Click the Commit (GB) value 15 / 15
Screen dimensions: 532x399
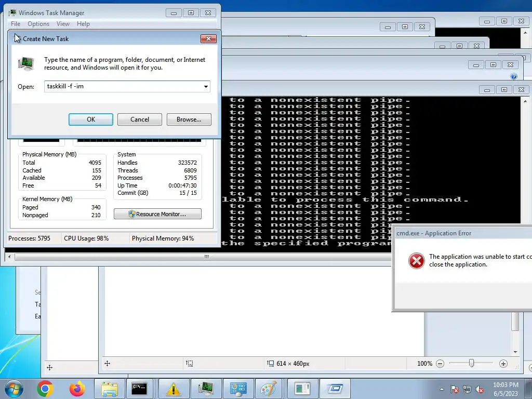pos(188,193)
